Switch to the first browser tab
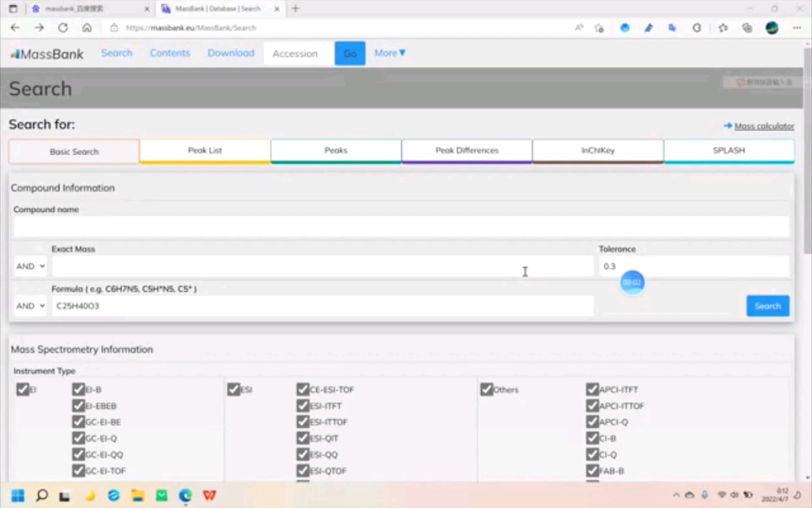 [89, 8]
